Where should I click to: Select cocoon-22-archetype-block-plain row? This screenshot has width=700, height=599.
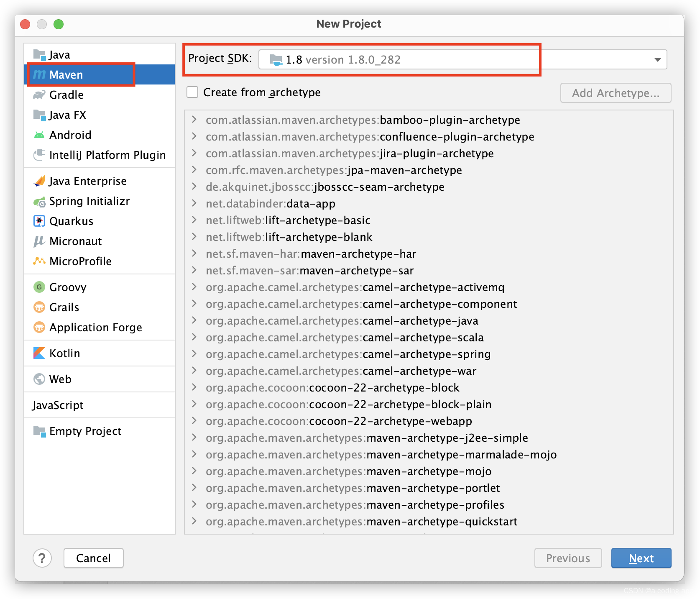pyautogui.click(x=429, y=404)
